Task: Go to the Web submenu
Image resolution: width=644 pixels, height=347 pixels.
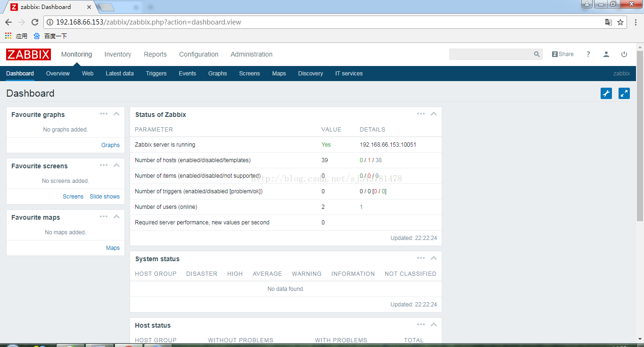Action: click(x=88, y=74)
